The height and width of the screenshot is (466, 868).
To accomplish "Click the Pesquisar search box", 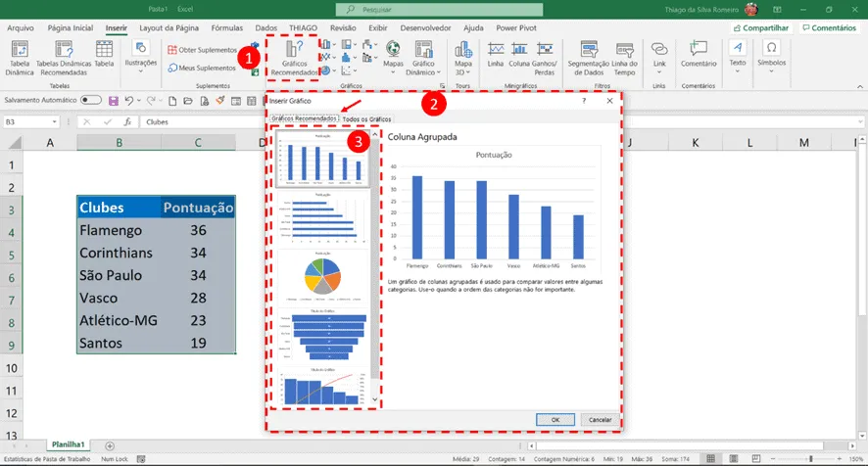I will [x=439, y=10].
